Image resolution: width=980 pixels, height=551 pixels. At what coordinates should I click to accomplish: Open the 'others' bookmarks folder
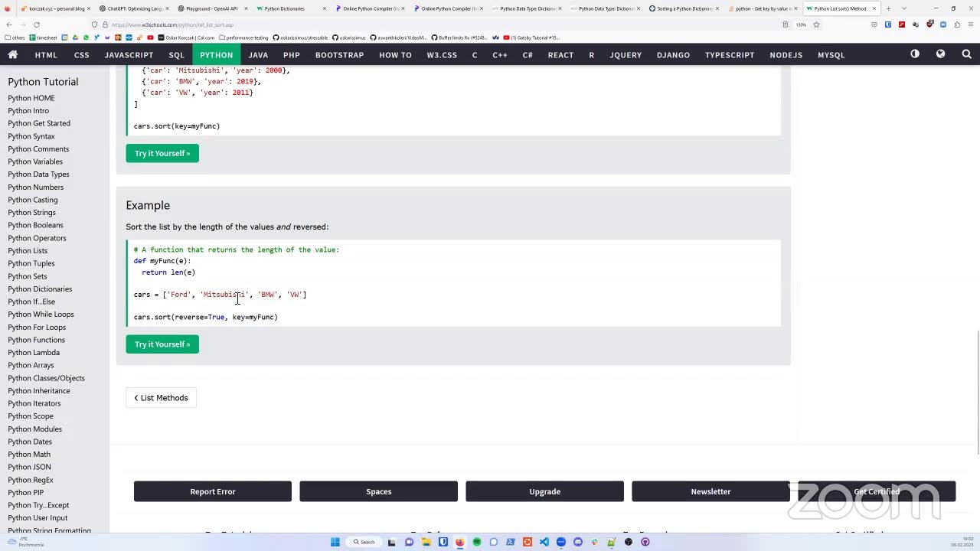[15, 37]
